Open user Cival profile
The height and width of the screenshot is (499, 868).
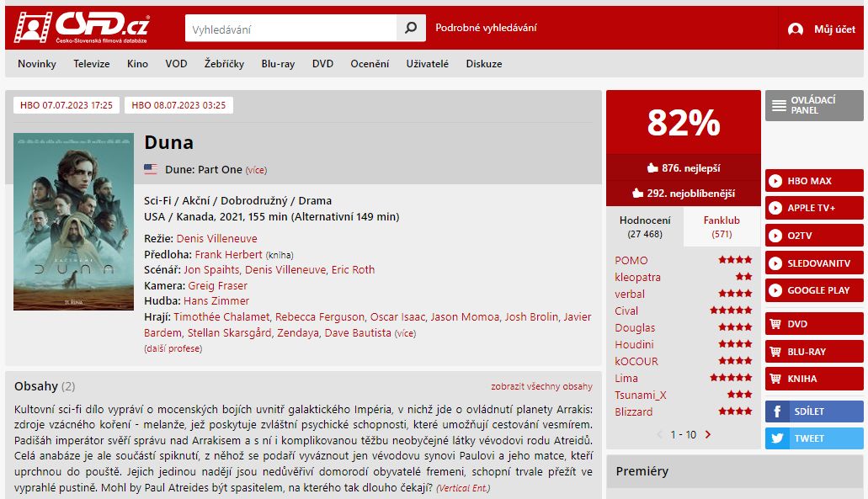pos(626,311)
